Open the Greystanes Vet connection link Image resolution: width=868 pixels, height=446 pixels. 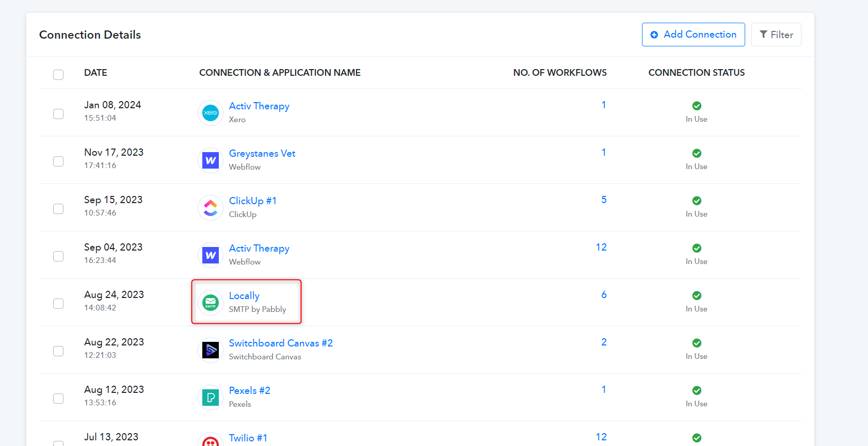262,153
